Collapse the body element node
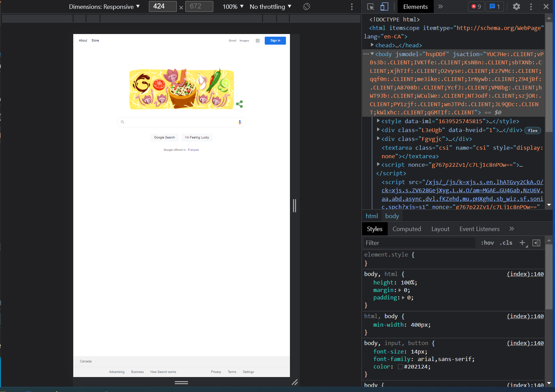 click(x=372, y=54)
